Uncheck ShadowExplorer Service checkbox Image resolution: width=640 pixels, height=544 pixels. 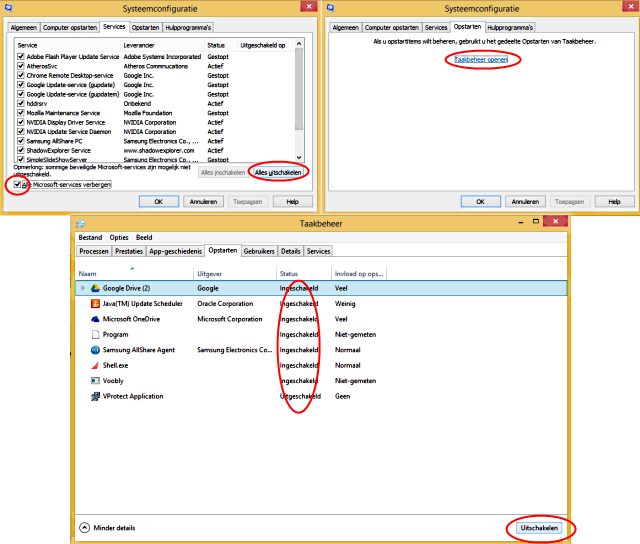pos(21,150)
